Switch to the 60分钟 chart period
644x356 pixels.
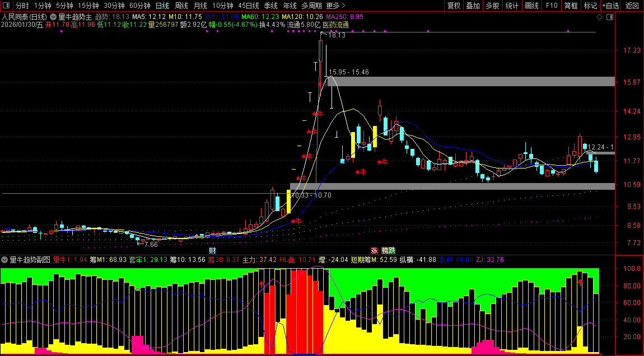[139, 6]
